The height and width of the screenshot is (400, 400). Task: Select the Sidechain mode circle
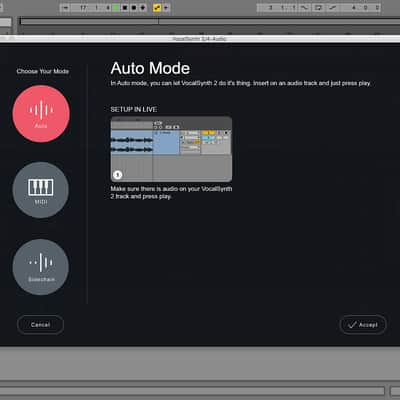pyautogui.click(x=41, y=267)
